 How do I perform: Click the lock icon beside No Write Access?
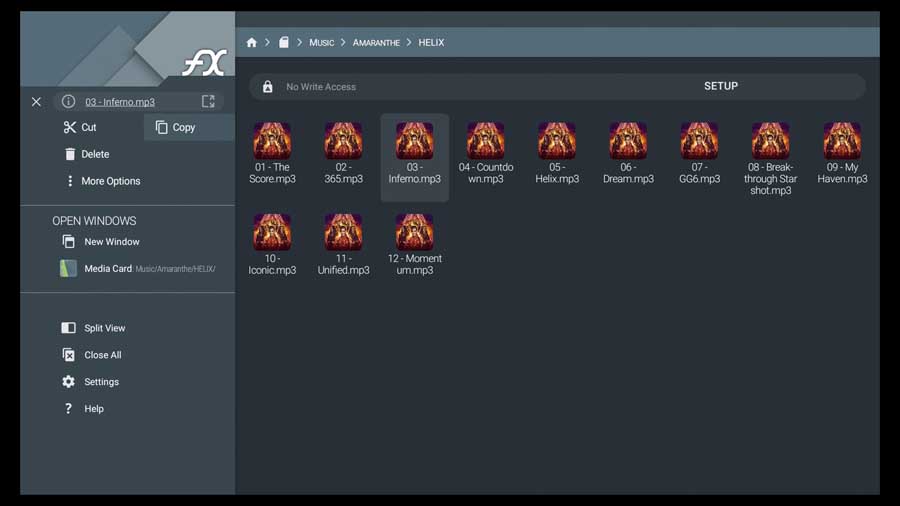point(267,87)
